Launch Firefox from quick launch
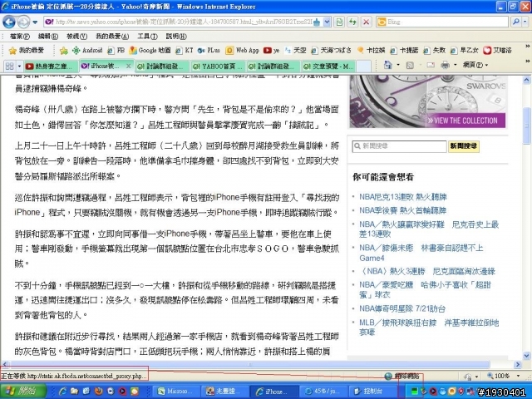The width and height of the screenshot is (532, 399). 99,392
